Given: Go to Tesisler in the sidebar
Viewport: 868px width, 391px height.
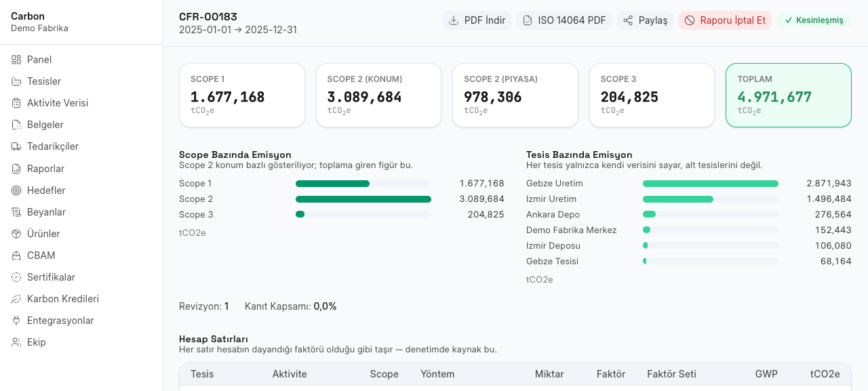Looking at the screenshot, I should pos(81,81).
